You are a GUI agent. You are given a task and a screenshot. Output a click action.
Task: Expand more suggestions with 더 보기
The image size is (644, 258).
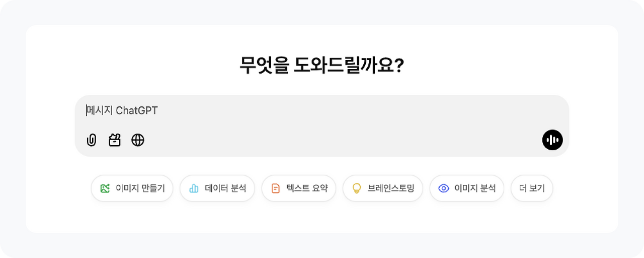[x=532, y=188]
